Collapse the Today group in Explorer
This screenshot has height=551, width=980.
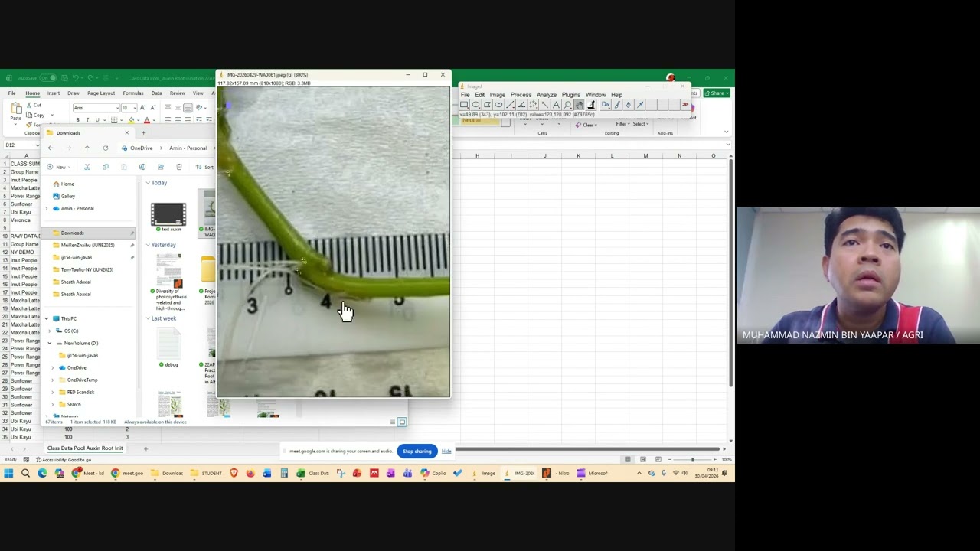[x=148, y=183]
